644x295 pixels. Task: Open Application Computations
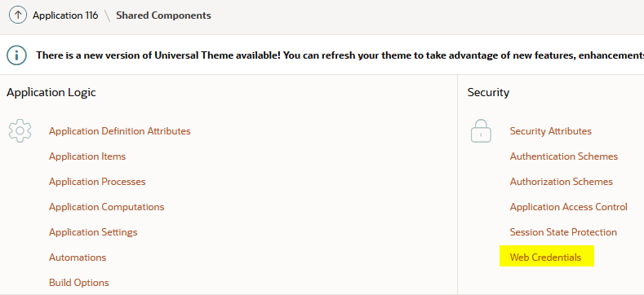pos(106,207)
